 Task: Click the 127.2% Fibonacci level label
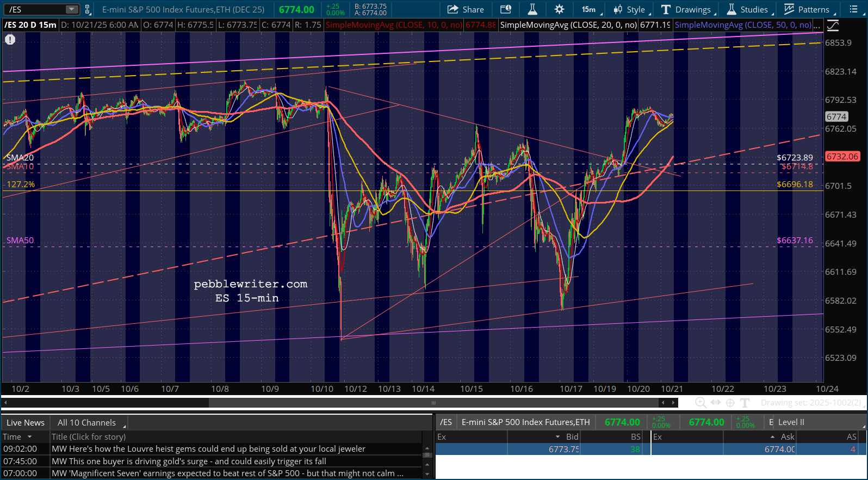[x=21, y=184]
